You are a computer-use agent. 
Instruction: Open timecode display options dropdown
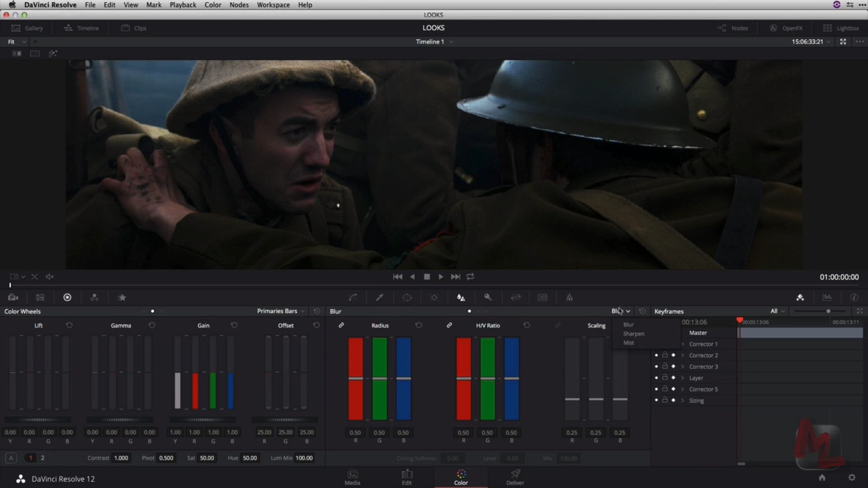[x=828, y=42]
